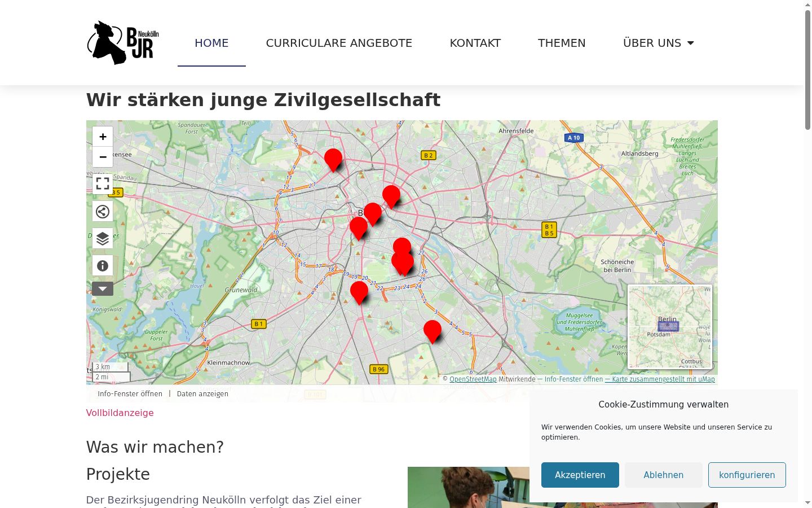This screenshot has width=812, height=508.
Task: Click the konfigurieren cookie button
Action: [x=747, y=475]
